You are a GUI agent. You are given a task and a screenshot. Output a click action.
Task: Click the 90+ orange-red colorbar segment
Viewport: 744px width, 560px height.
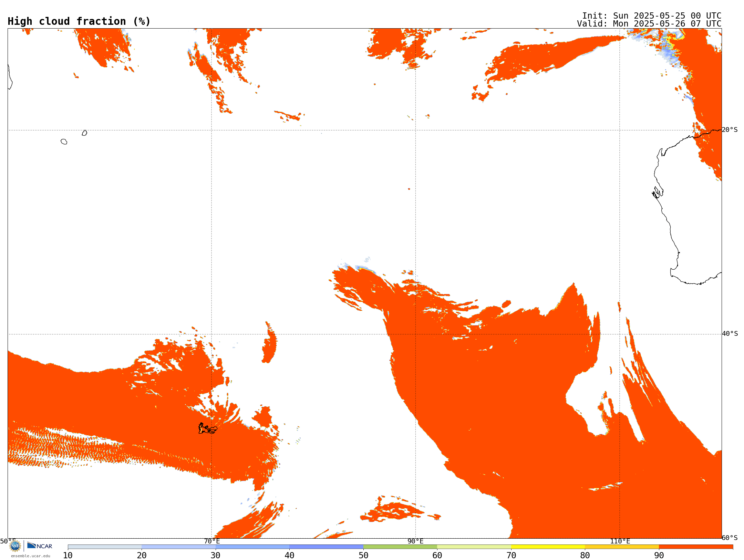[x=696, y=547]
